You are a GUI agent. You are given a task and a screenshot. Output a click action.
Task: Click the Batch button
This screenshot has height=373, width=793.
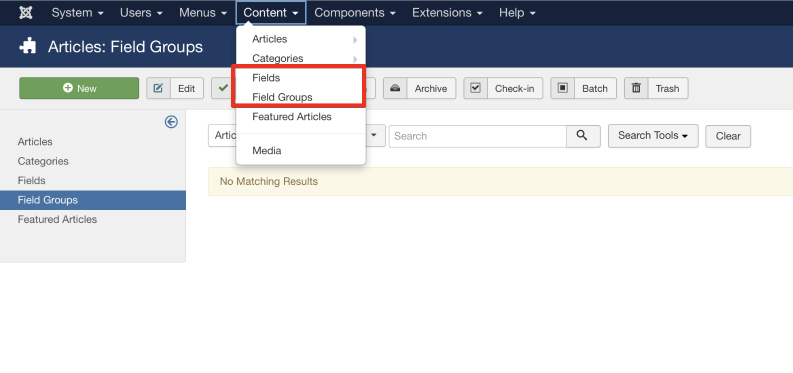click(x=583, y=88)
